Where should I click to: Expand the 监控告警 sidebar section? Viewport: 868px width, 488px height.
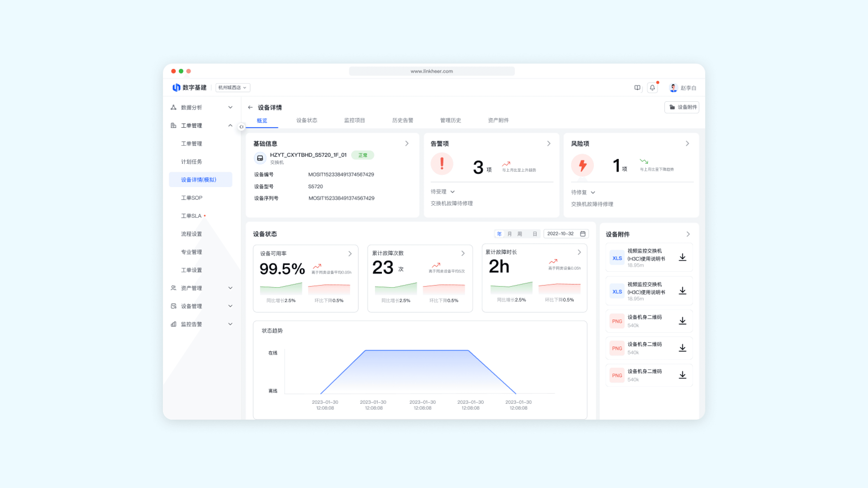pos(230,324)
